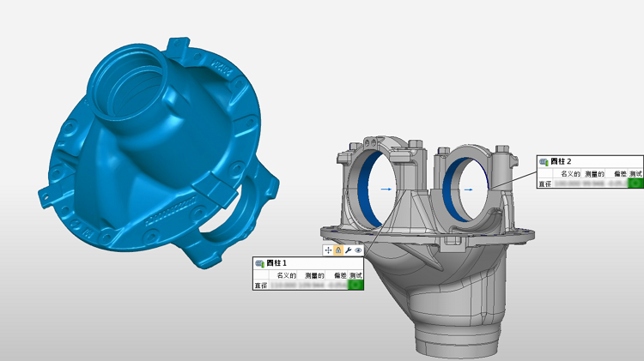The width and height of the screenshot is (644, 361).
Task: Click the 名义的 column header in 圆柱 1
Action: point(286,275)
